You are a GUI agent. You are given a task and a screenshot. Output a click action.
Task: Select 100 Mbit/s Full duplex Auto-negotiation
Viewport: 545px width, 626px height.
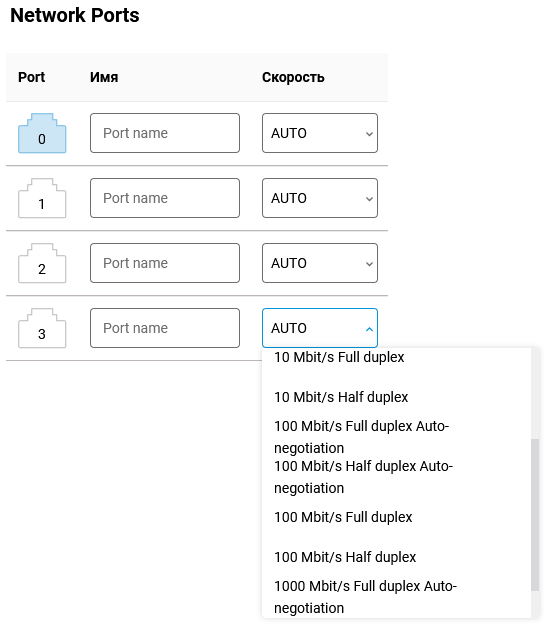[396, 437]
